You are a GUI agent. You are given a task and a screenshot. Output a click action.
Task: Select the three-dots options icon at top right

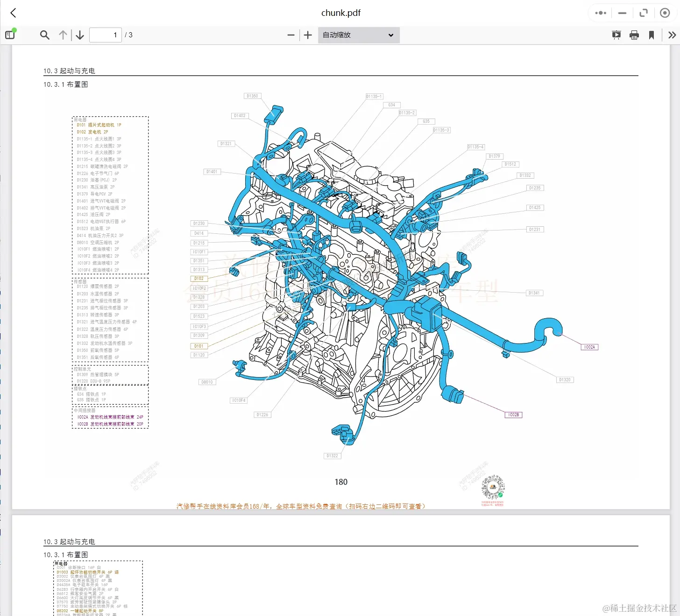(600, 13)
